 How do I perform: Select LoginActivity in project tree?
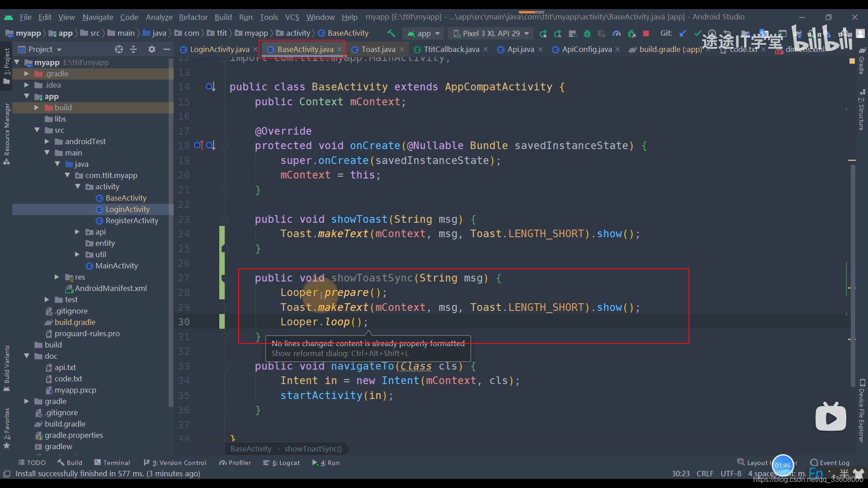pyautogui.click(x=127, y=209)
